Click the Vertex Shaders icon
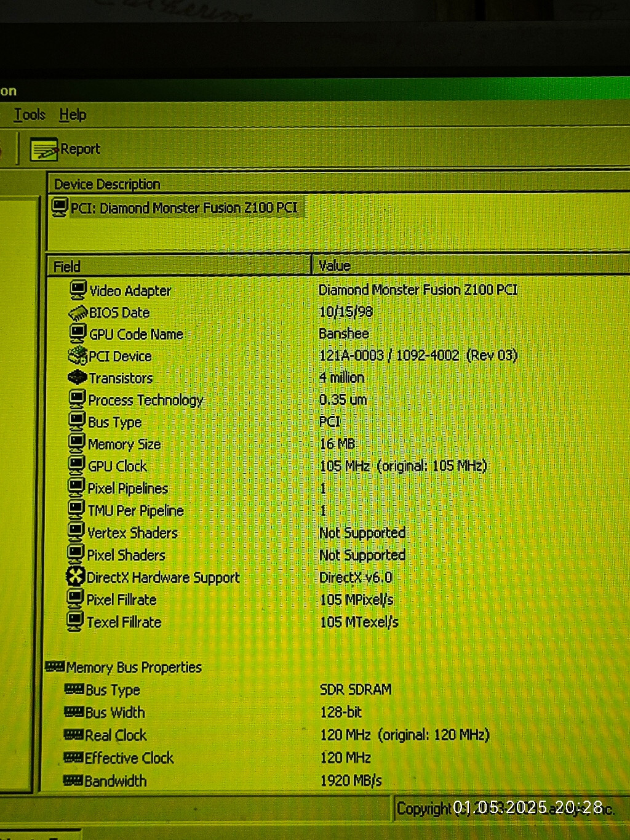Screen dimensions: 630x840 (x=76, y=532)
